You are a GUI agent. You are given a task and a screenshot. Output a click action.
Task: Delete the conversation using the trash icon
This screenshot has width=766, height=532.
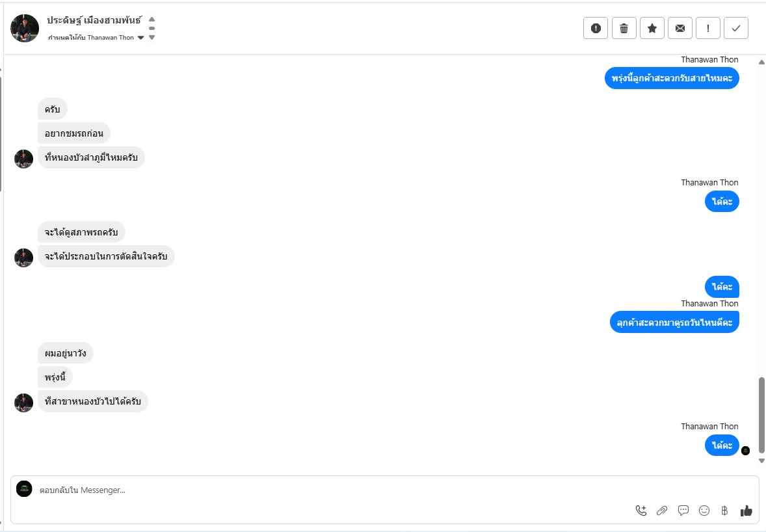[x=624, y=28]
